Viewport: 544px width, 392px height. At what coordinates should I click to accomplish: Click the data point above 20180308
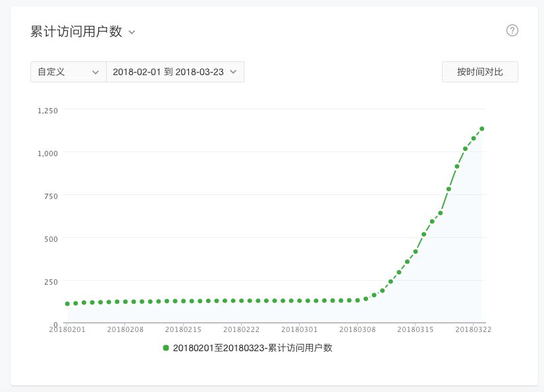click(x=358, y=300)
